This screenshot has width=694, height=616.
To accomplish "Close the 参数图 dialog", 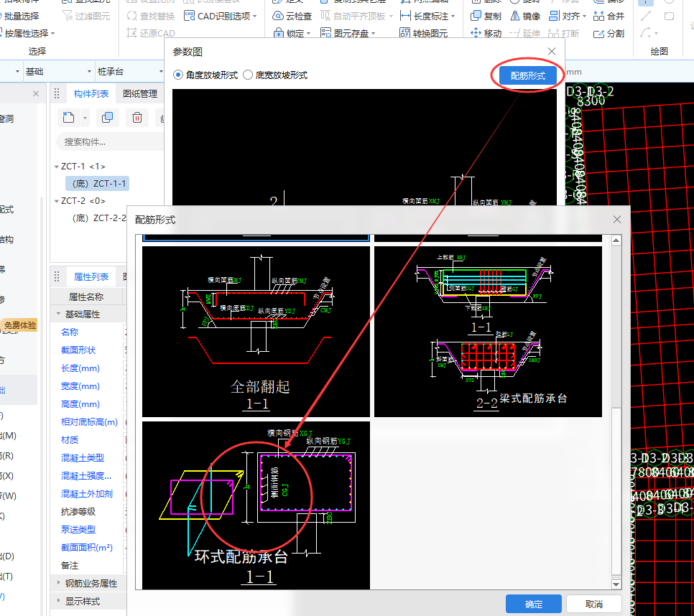I will click(552, 51).
